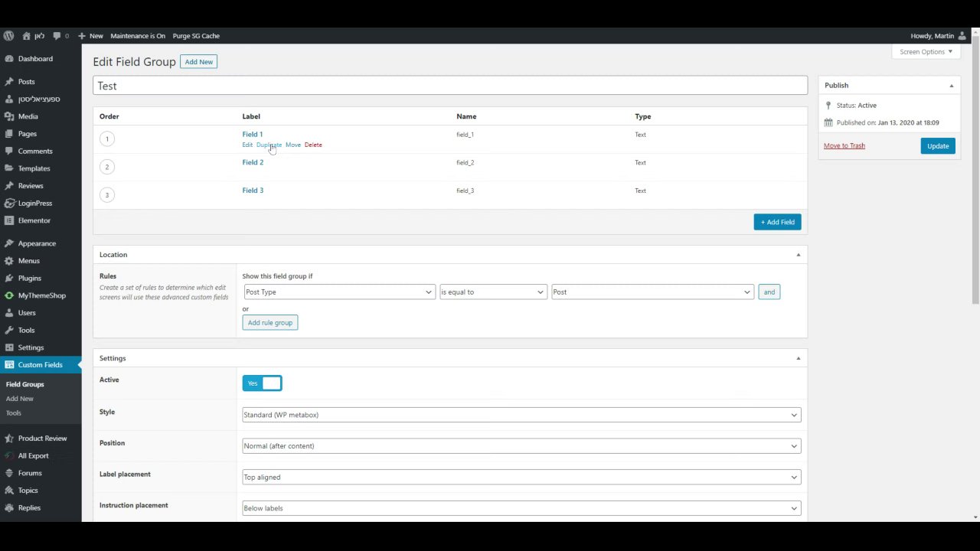Open Tools under Custom Fields submenu

tap(14, 413)
